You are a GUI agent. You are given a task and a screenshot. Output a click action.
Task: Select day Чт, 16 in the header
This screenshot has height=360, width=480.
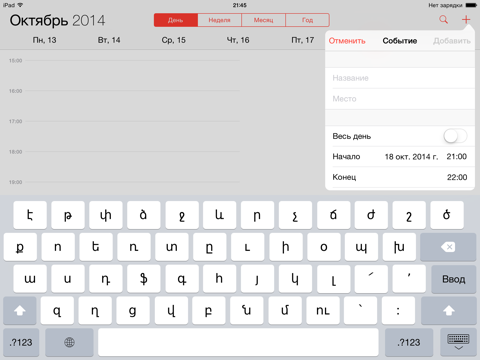[238, 40]
